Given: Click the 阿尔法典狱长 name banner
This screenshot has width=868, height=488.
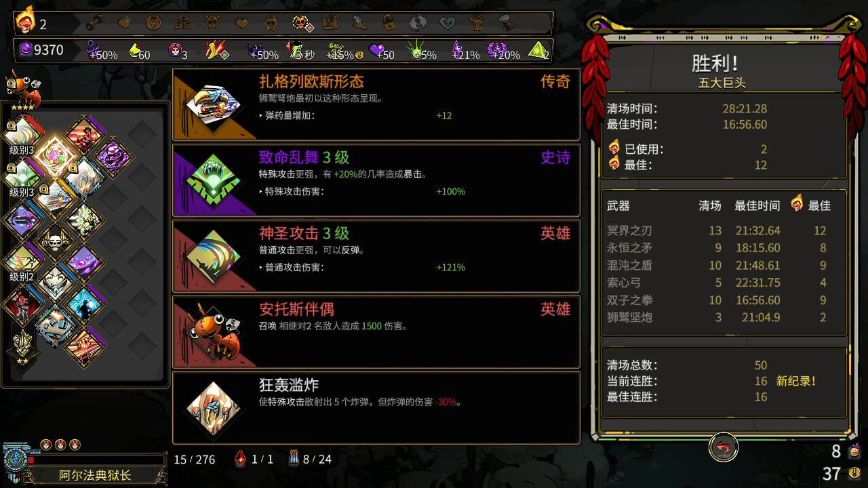Looking at the screenshot, I should click(95, 476).
